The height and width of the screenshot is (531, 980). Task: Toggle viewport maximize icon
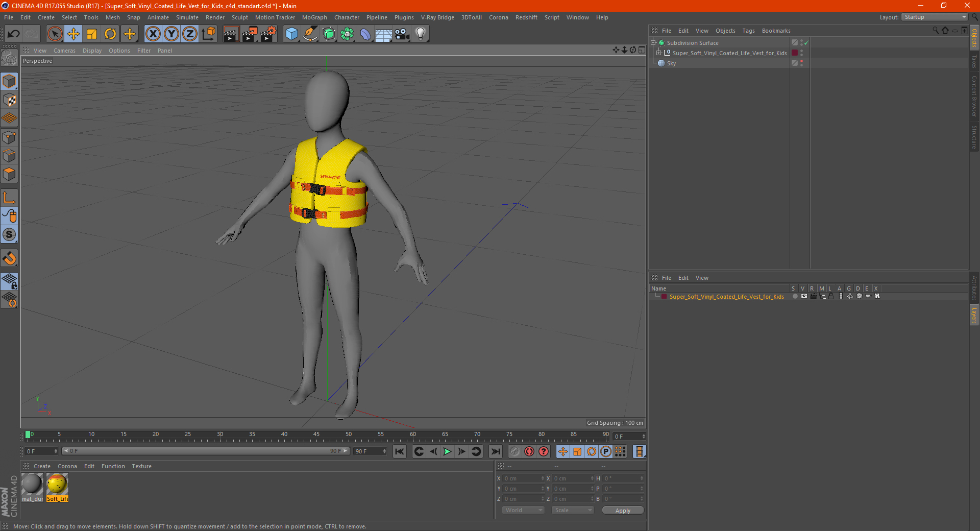click(642, 50)
